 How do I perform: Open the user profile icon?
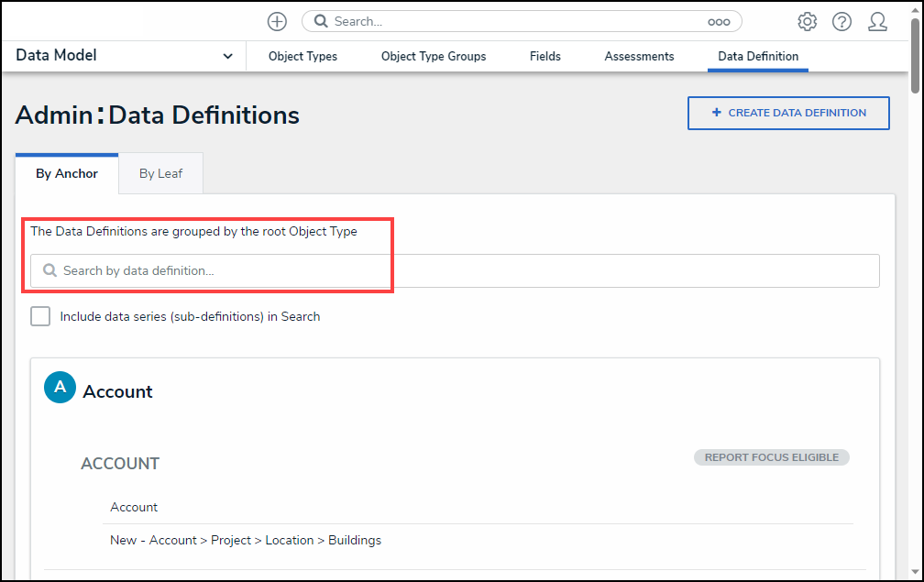pyautogui.click(x=877, y=21)
